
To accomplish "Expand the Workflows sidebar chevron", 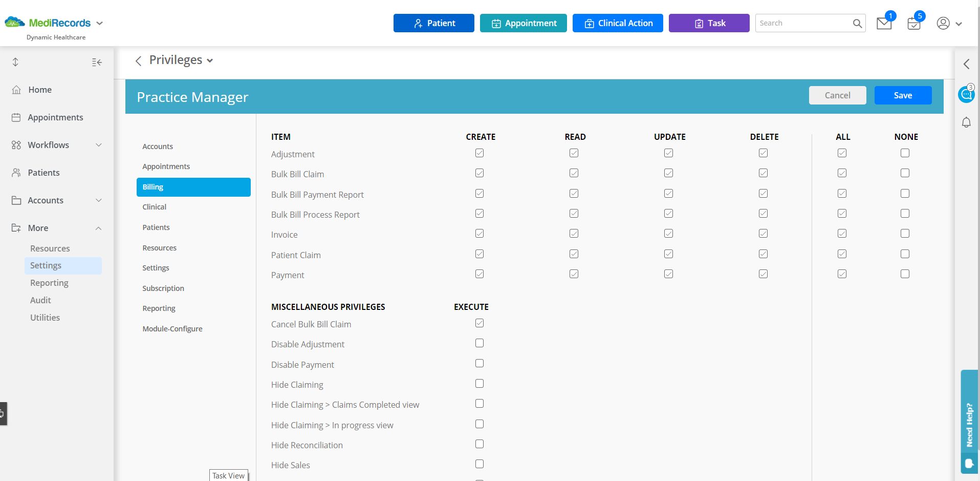I will pos(99,145).
